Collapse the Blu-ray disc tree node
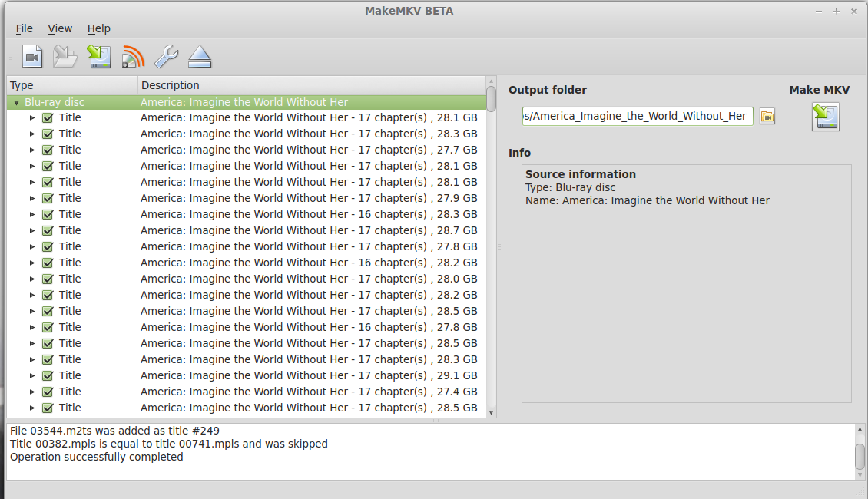The width and height of the screenshot is (868, 499). pos(17,102)
